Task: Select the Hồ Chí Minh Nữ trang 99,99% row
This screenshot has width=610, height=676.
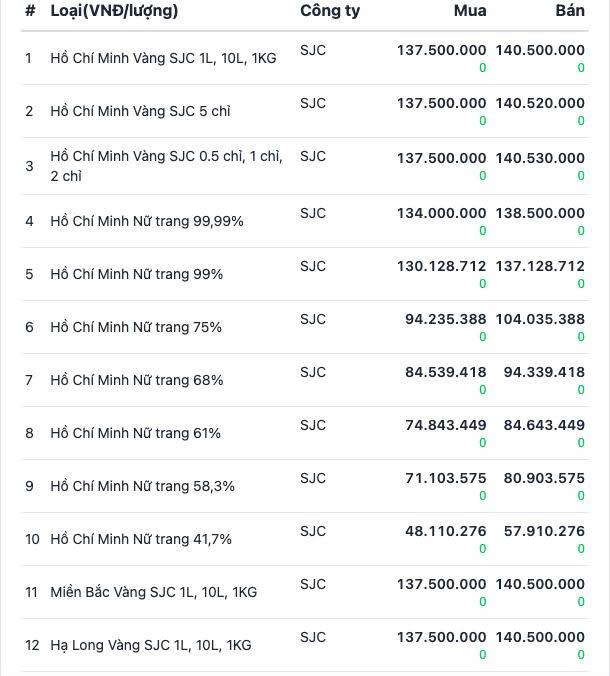Action: pyautogui.click(x=305, y=221)
